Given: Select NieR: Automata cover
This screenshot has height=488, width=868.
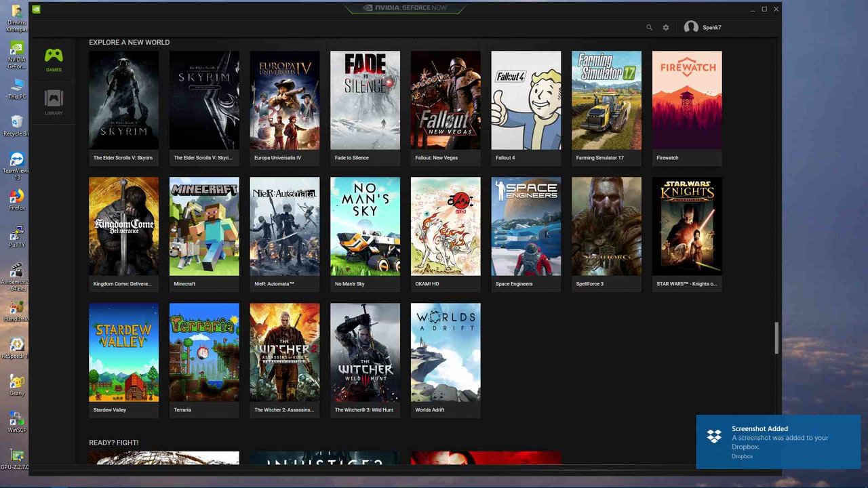Looking at the screenshot, I should point(285,226).
